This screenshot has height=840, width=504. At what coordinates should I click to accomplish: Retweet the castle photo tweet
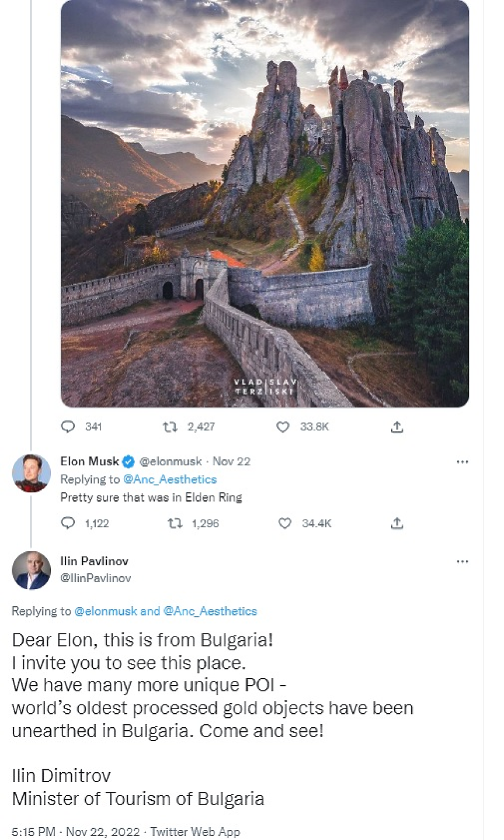170,427
